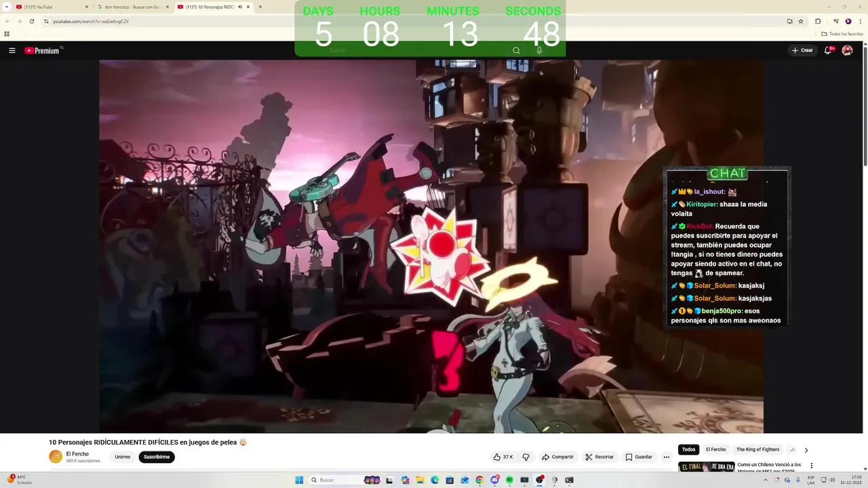This screenshot has width=868, height=488.
Task: Open the YouTube account avatar menu
Action: point(847,50)
